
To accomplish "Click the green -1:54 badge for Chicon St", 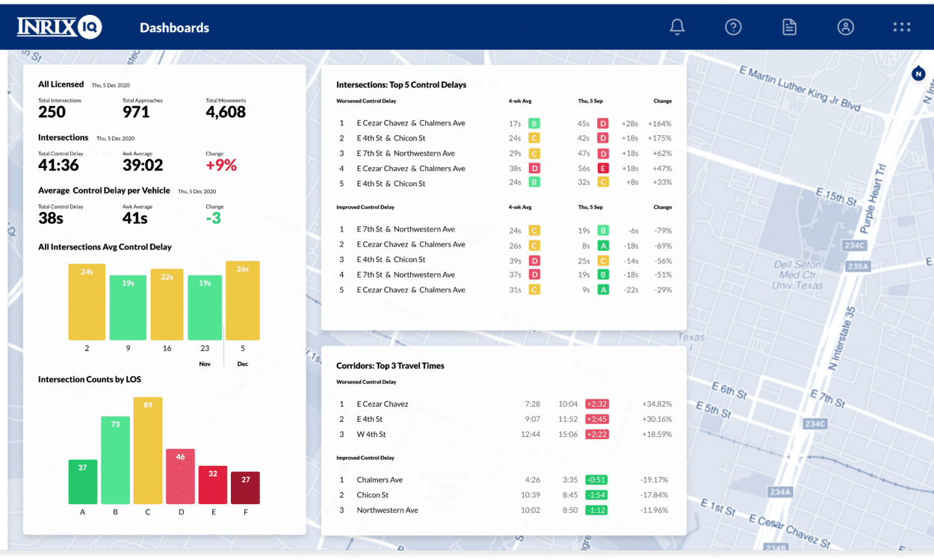I will click(x=596, y=494).
